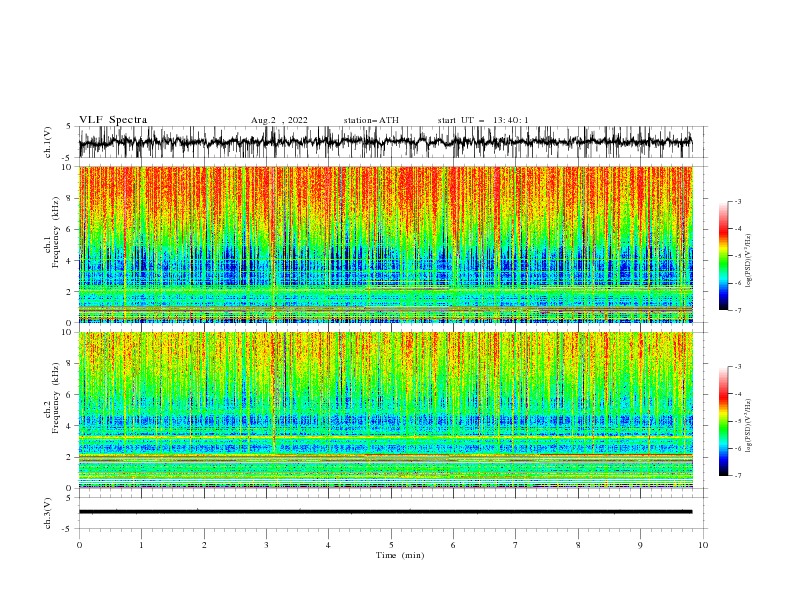792x612 pixels.
Task: Click time axis tick label "8"
Action: click(x=578, y=545)
